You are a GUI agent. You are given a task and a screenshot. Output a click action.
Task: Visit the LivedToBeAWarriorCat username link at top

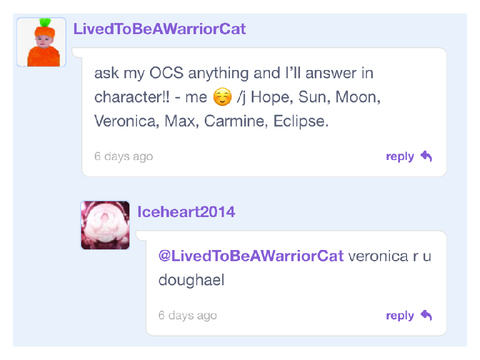[x=160, y=29]
